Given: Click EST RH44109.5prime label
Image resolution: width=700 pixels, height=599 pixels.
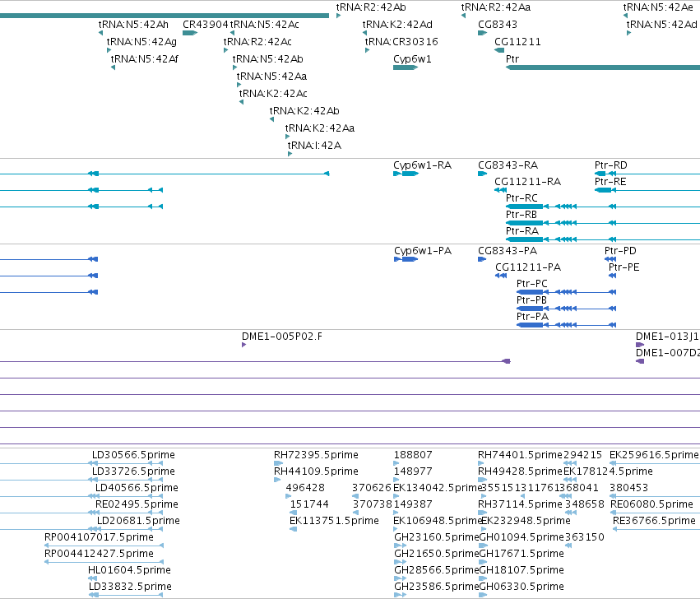Looking at the screenshot, I should click(x=316, y=471).
